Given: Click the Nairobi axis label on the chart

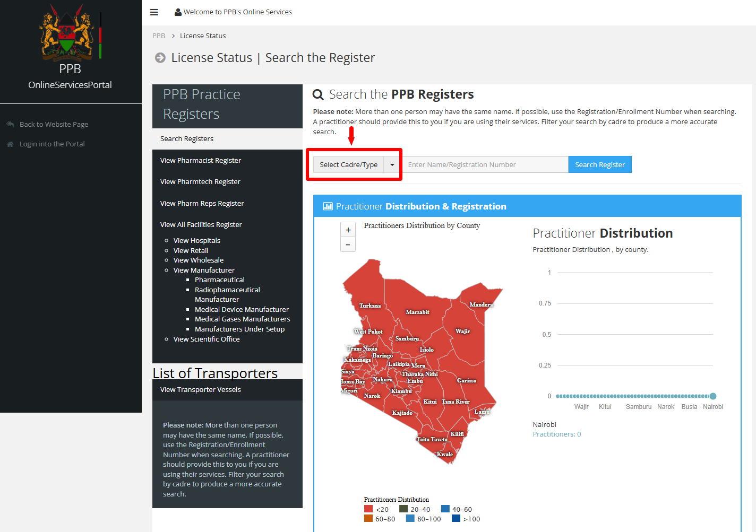Looking at the screenshot, I should [x=713, y=407].
